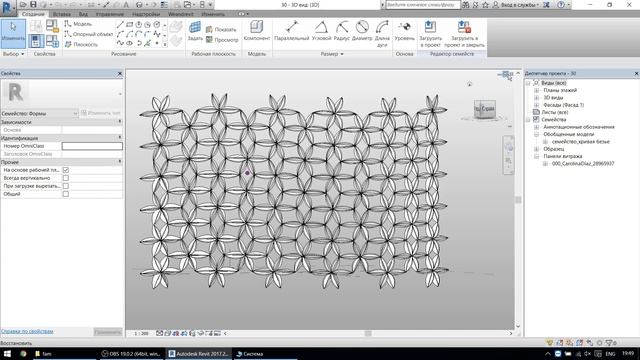The image size is (640, 360).
Task: Switch to the Управление ribbon tab
Action: point(110,14)
